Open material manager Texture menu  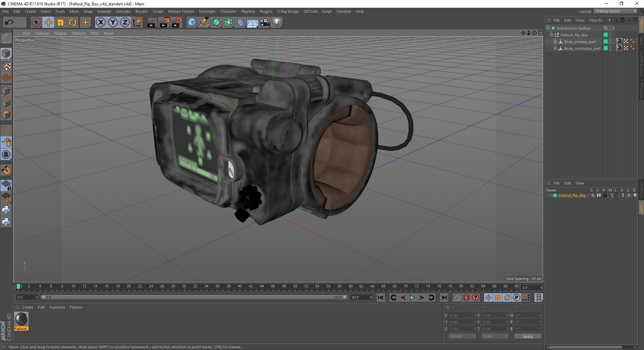tap(76, 307)
